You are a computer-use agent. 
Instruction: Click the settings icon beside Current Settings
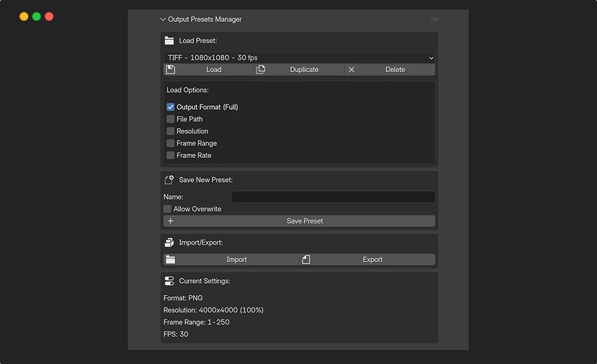168,281
